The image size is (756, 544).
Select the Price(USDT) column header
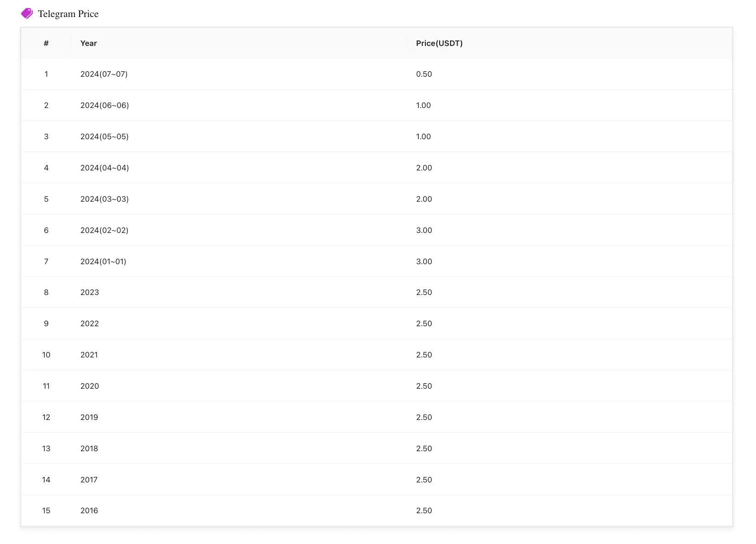tap(439, 43)
